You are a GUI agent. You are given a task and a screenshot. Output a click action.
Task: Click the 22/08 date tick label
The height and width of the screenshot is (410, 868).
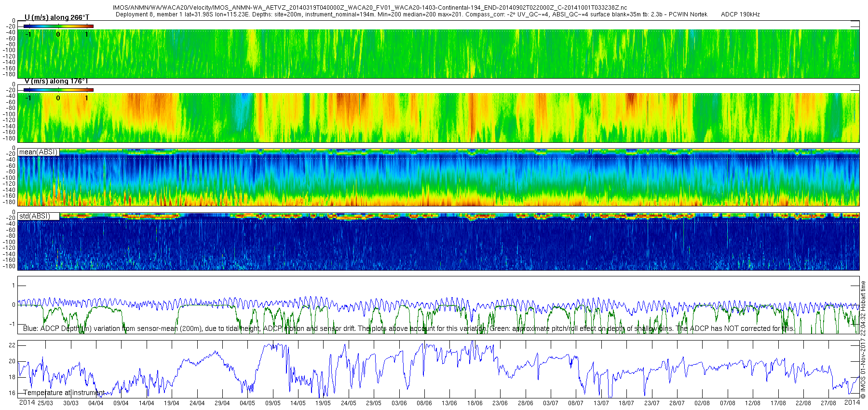[803, 403]
